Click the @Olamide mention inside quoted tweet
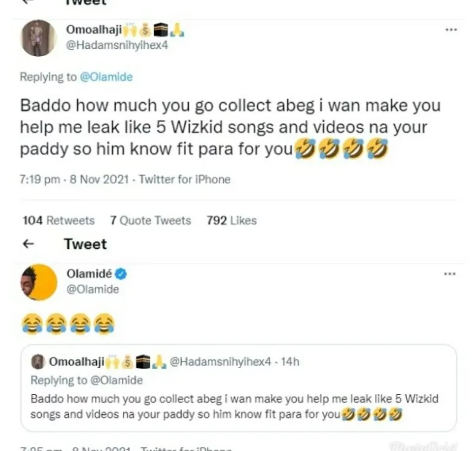 click(x=115, y=380)
